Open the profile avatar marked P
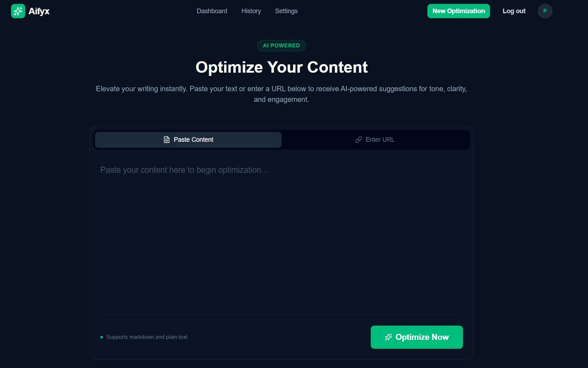588x368 pixels. (x=545, y=11)
